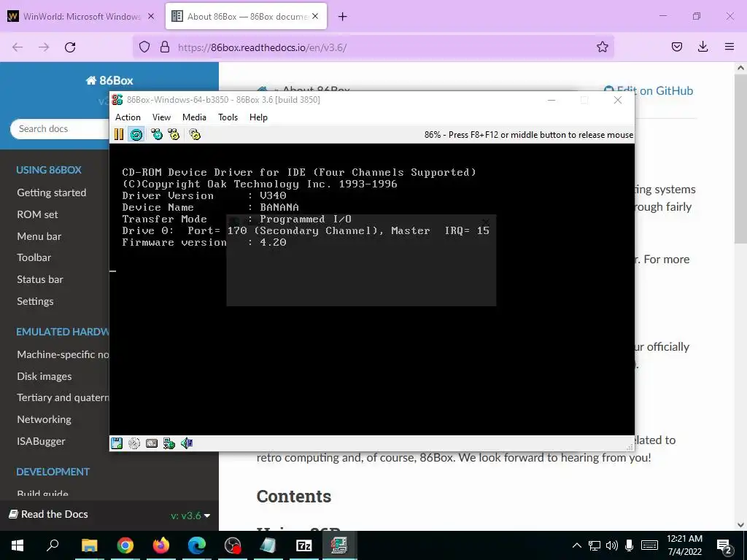Click the sound speaker status bar icon
The image size is (747, 560).
(186, 443)
